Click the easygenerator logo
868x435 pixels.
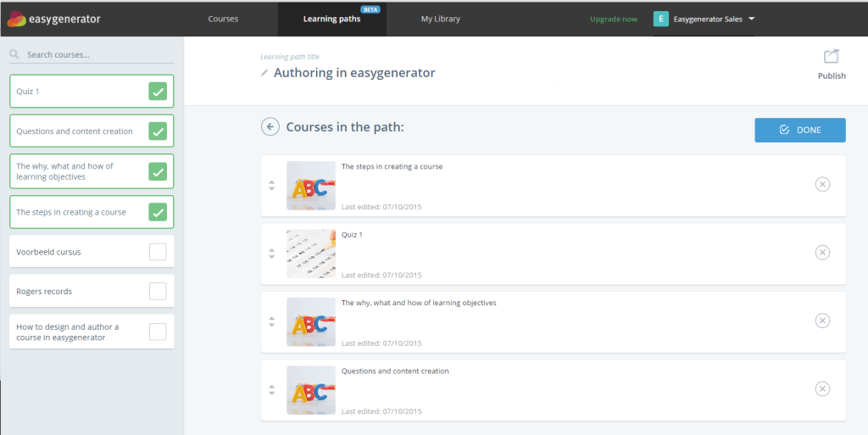coord(53,19)
